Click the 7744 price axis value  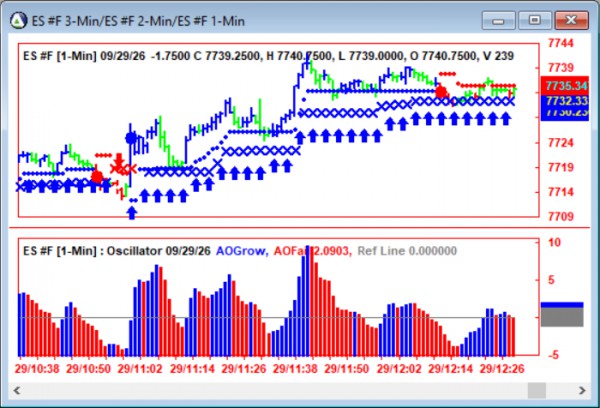(x=561, y=43)
